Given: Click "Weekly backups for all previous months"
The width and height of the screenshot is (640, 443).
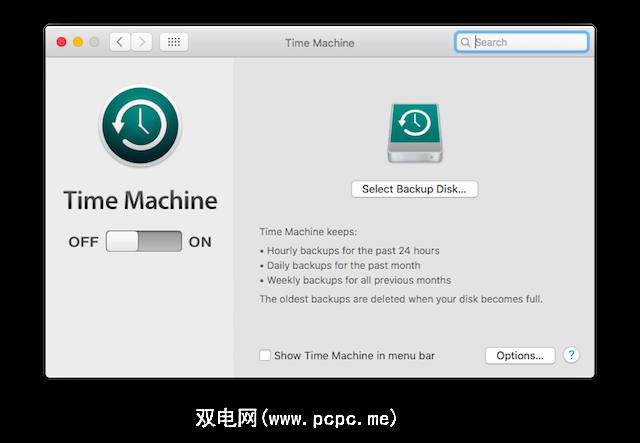Looking at the screenshot, I should [359, 280].
